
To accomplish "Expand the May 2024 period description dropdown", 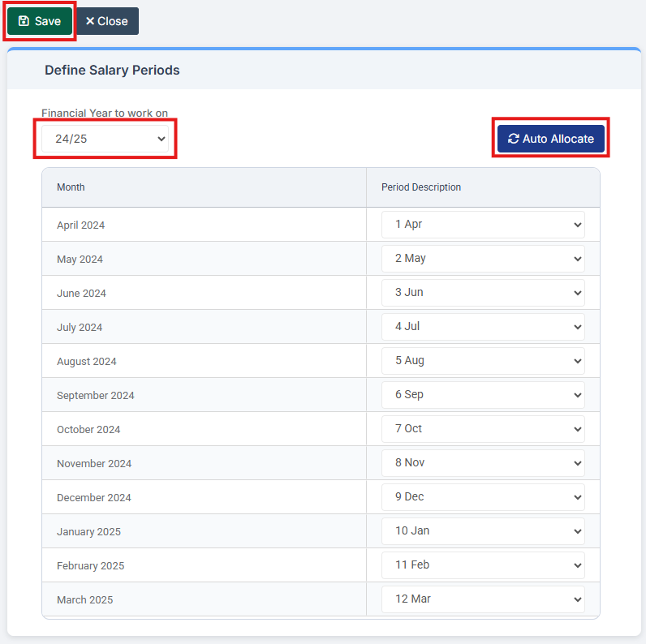I will tap(483, 259).
